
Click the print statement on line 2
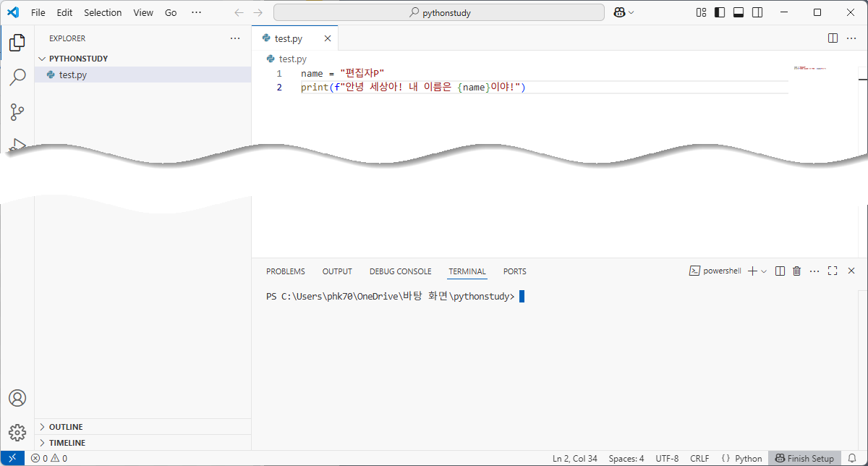click(x=413, y=88)
